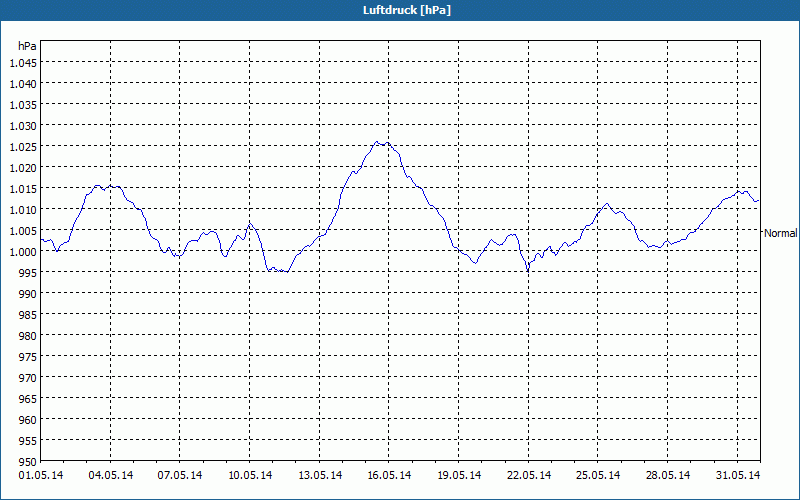Select the 1.040 y-axis value

(23, 84)
